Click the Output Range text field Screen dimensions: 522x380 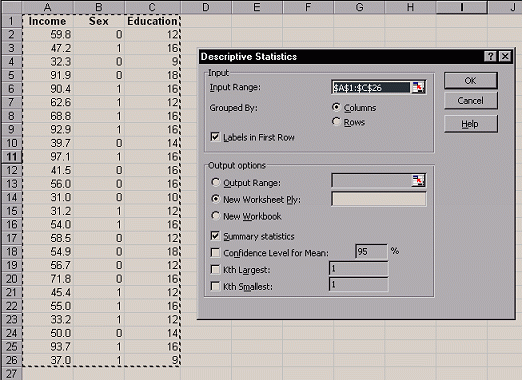pyautogui.click(x=372, y=180)
